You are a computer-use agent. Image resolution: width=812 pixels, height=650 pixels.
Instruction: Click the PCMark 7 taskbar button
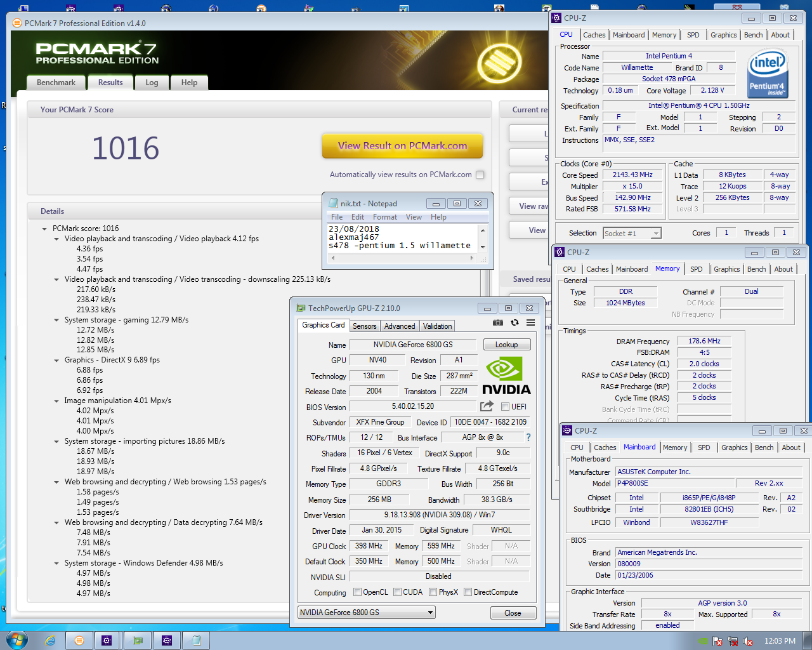[79, 640]
